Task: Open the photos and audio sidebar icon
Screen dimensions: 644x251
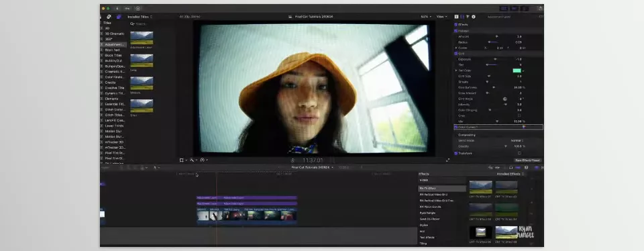Action: point(109,17)
